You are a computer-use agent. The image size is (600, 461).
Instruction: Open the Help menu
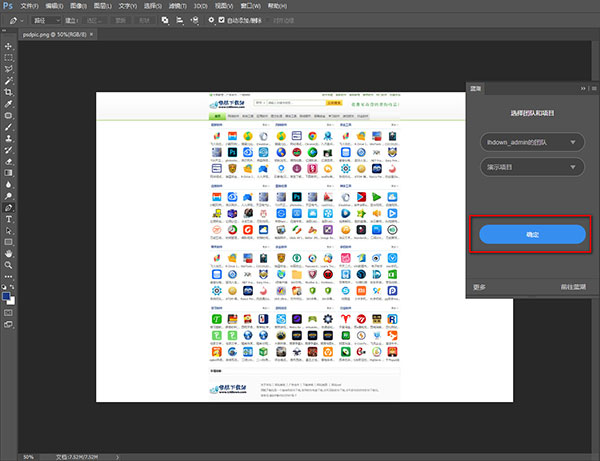pos(277,6)
